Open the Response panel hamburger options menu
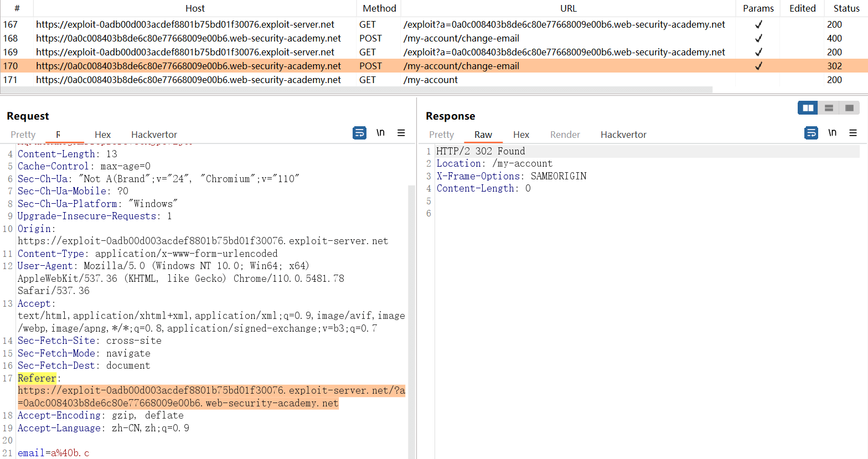The width and height of the screenshot is (868, 459). tap(853, 133)
